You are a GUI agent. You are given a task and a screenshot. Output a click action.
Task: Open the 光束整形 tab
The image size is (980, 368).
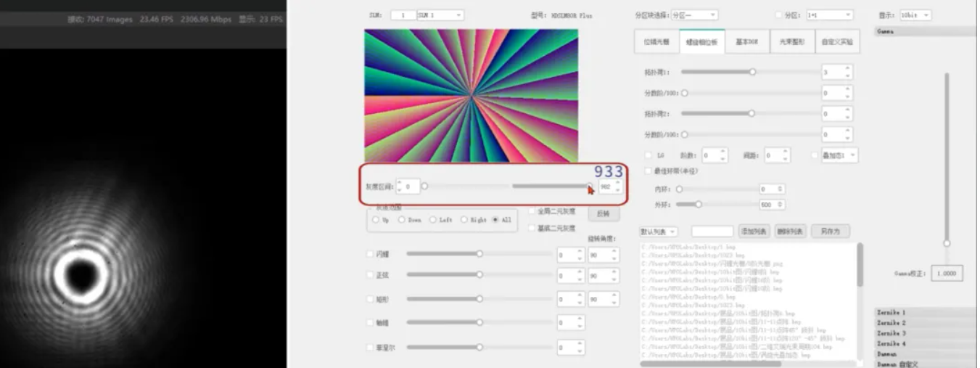[x=791, y=42]
